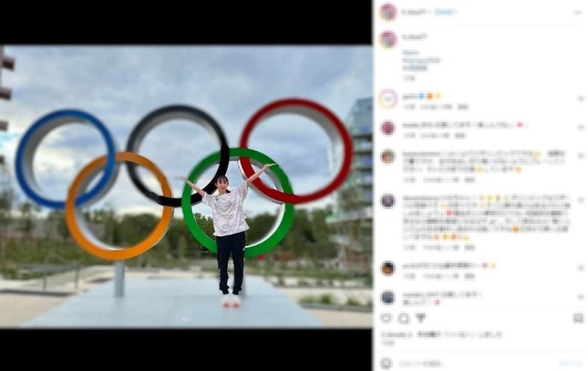Like the last visible comment's heart

581,297
